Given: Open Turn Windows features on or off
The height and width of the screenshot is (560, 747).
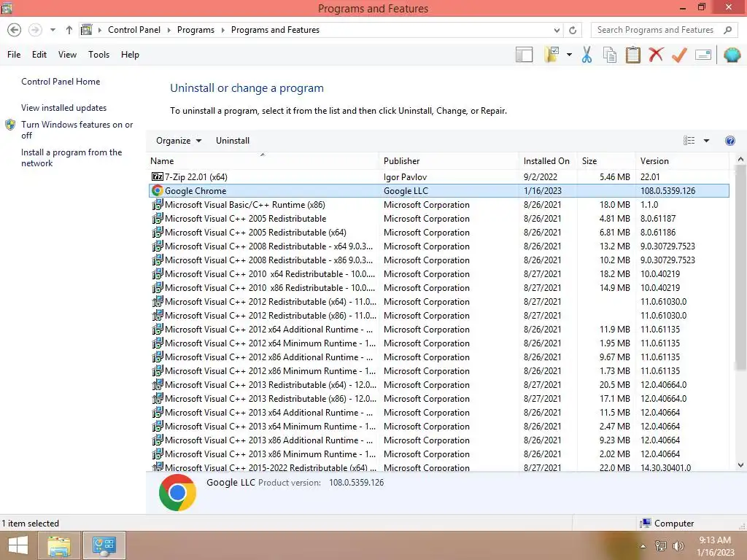Looking at the screenshot, I should click(77, 130).
